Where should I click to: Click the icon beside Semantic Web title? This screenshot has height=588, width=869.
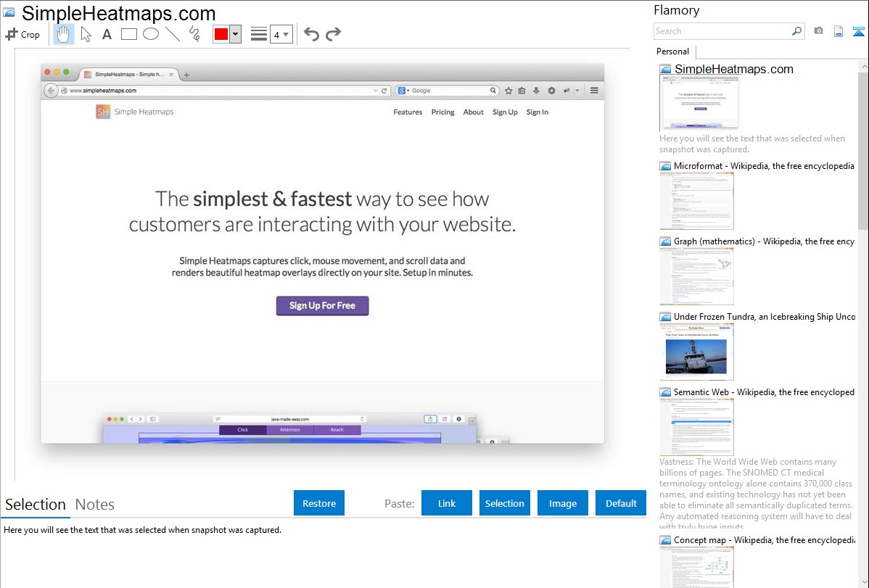tap(665, 392)
